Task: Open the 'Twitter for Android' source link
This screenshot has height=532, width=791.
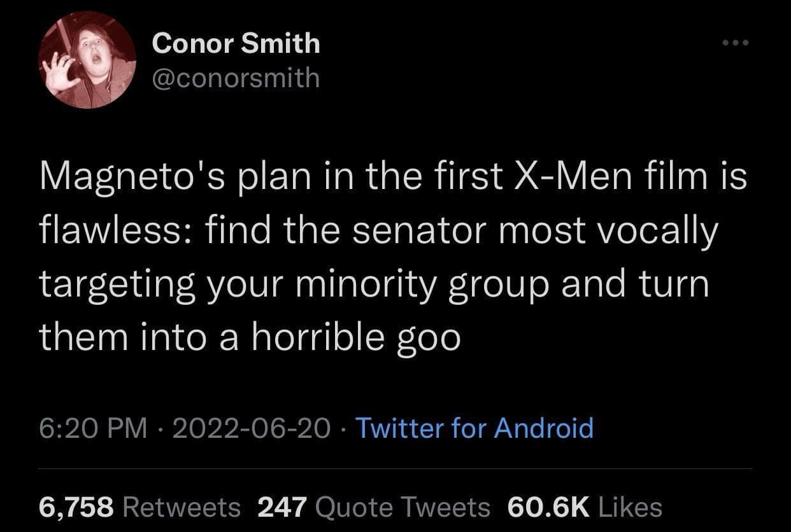Action: 474,428
